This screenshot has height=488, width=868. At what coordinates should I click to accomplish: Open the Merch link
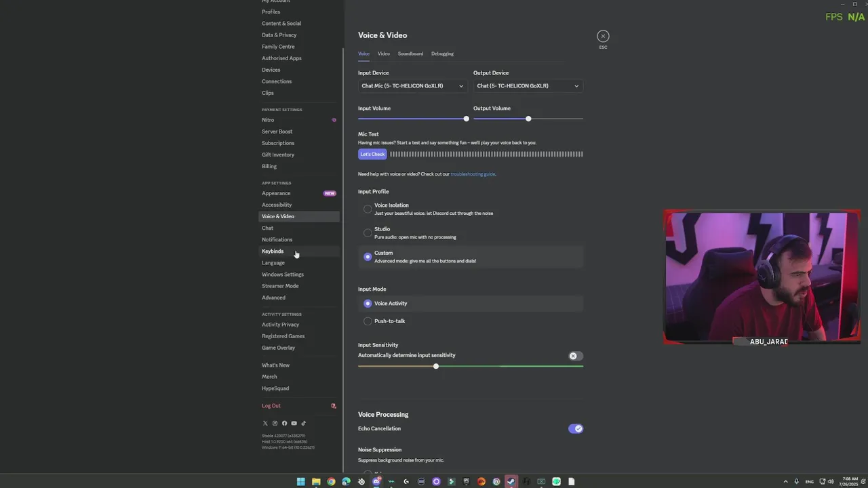299,377
